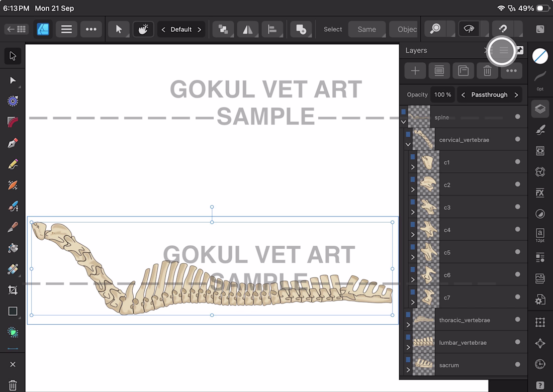Open the FX layer effects studio

point(540,193)
